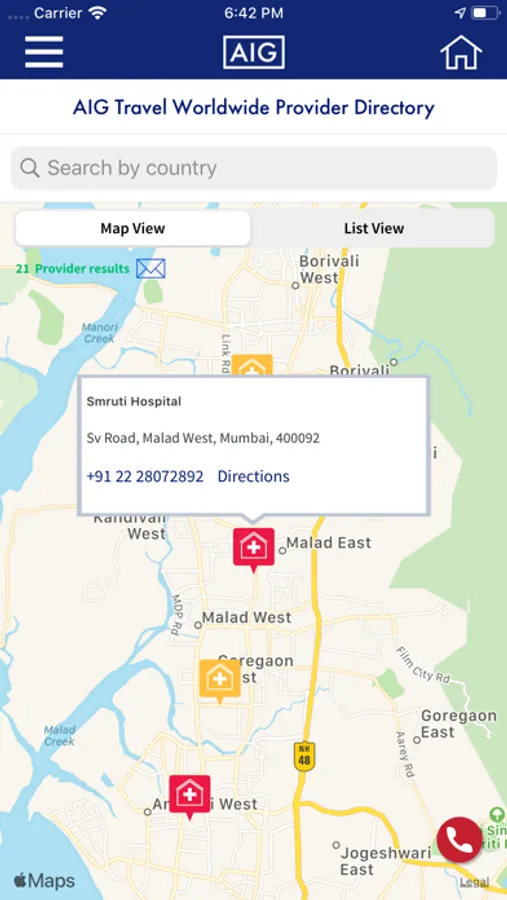The image size is (507, 900).
Task: Tap the red phone call button
Action: pos(459,840)
